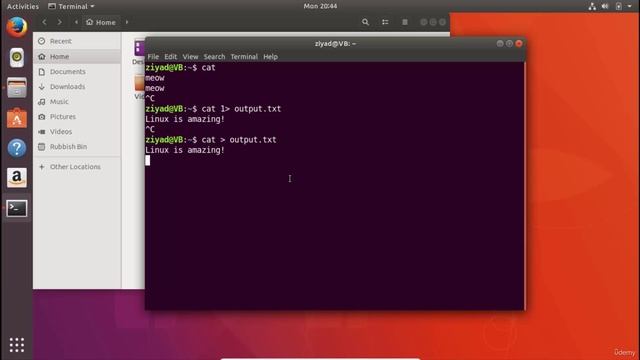Open the Help icon in dock
The height and width of the screenshot is (360, 640).
click(x=17, y=148)
